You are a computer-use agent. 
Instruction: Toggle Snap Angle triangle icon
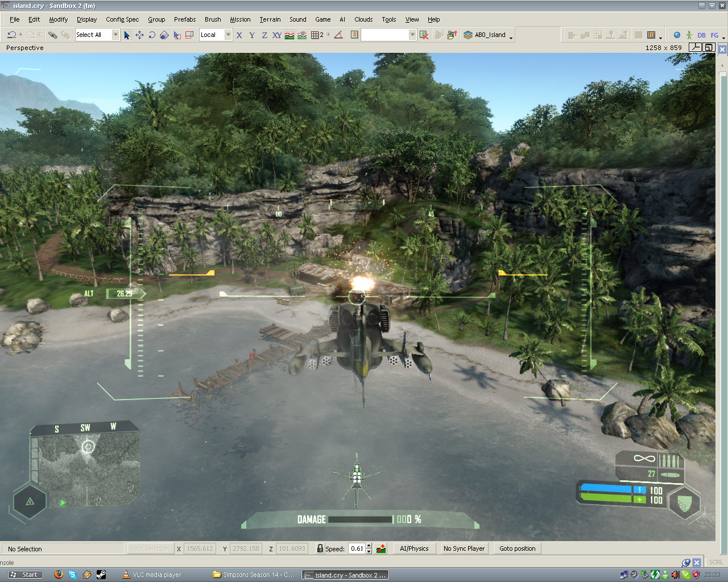click(338, 35)
